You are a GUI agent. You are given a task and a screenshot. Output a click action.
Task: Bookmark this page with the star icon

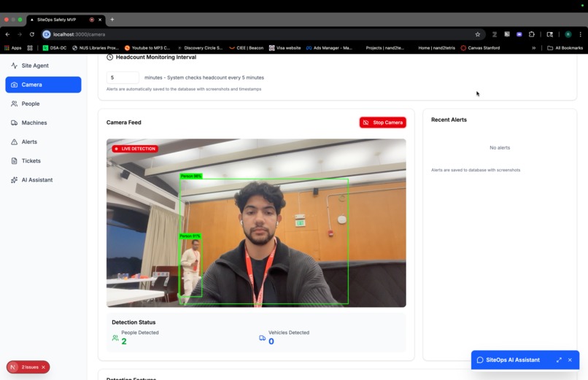[x=477, y=34]
